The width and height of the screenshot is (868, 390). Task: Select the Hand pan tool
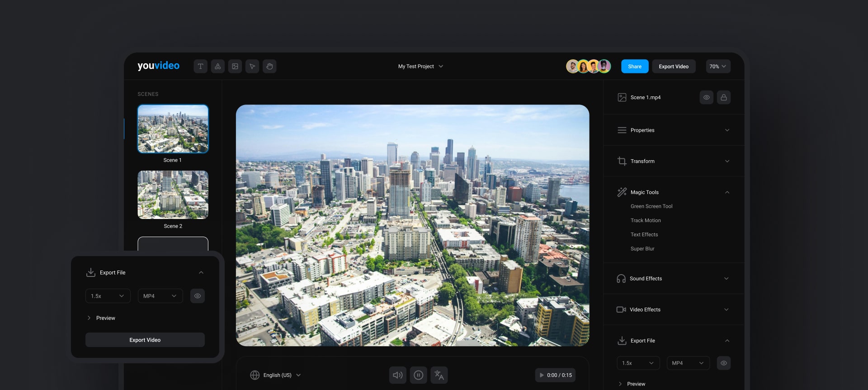coord(269,66)
